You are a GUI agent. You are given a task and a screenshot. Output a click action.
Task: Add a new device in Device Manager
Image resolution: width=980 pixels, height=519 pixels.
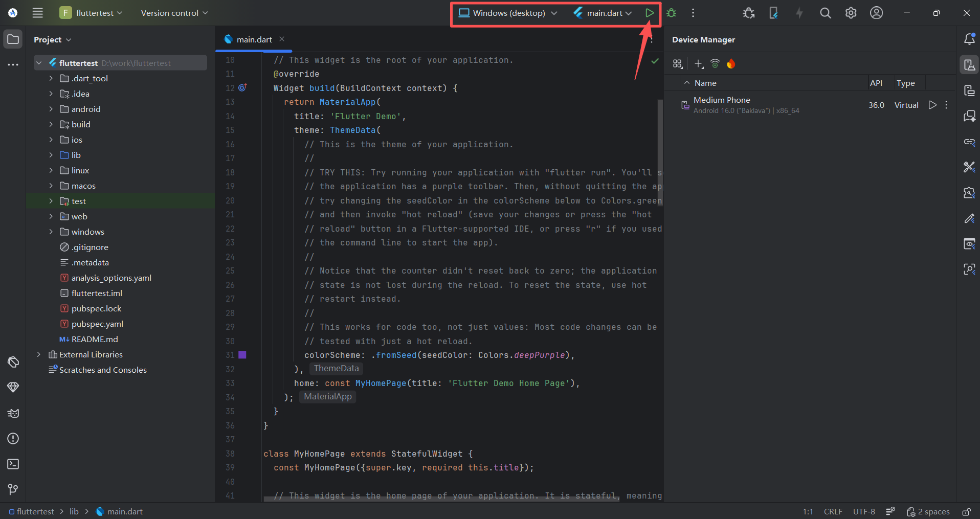pos(699,63)
